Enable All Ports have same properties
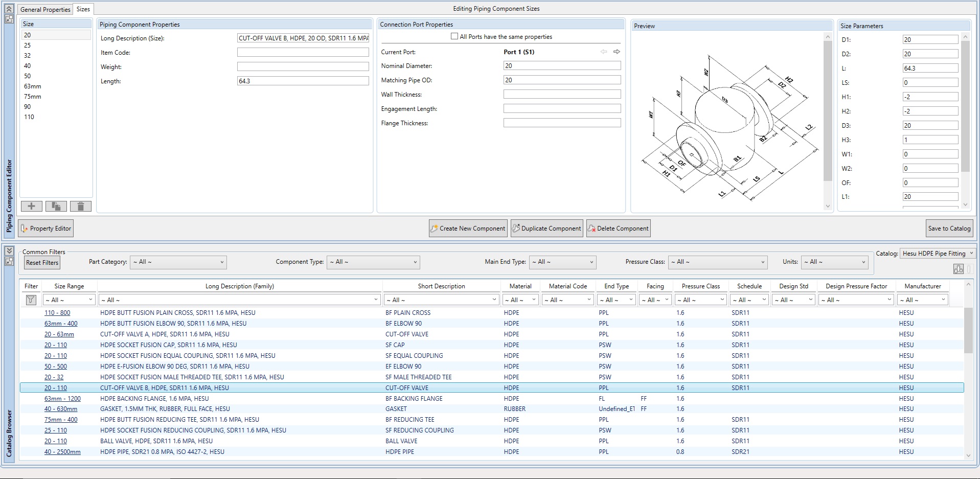The width and height of the screenshot is (980, 479). (454, 36)
